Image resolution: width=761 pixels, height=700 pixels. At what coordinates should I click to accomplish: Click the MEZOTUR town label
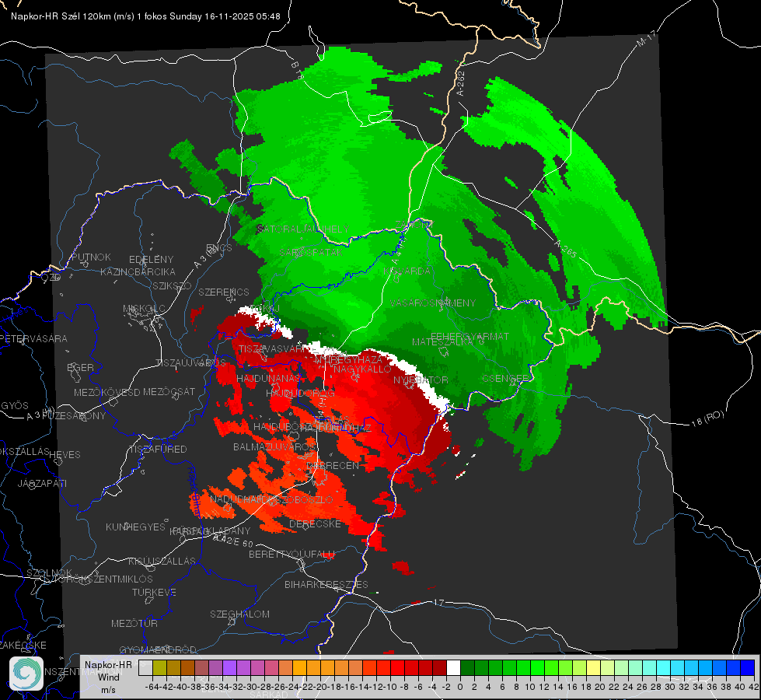click(134, 623)
